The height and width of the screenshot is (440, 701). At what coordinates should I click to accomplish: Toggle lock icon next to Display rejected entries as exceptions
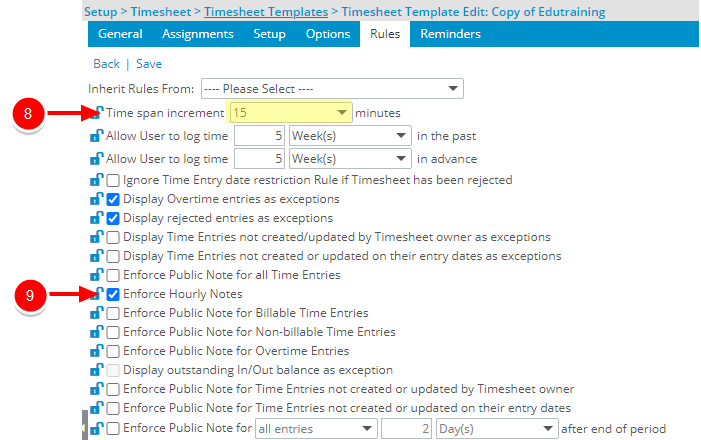click(x=97, y=218)
